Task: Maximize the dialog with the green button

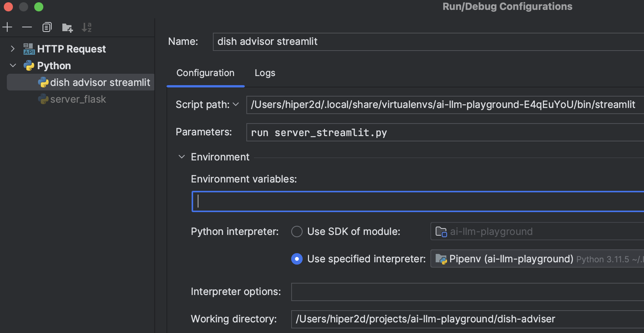Action: pyautogui.click(x=39, y=7)
